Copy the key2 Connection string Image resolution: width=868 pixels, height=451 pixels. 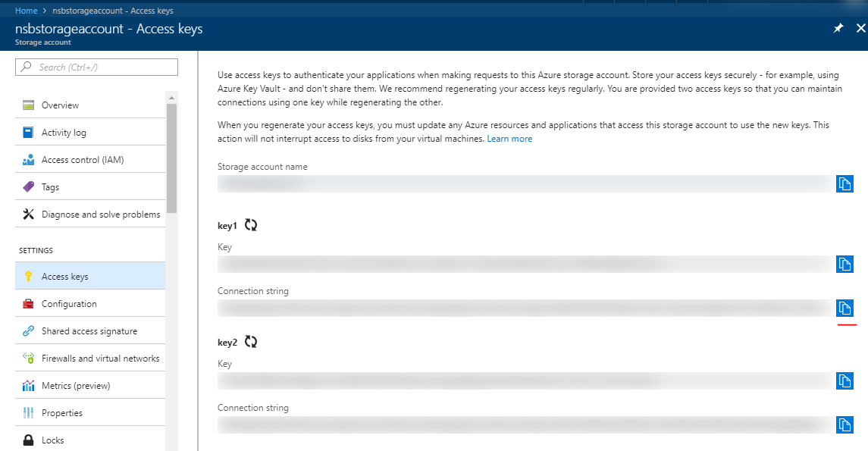pos(844,424)
